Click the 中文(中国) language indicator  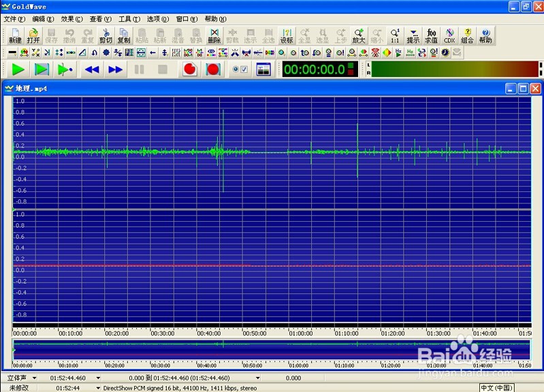coord(496,388)
